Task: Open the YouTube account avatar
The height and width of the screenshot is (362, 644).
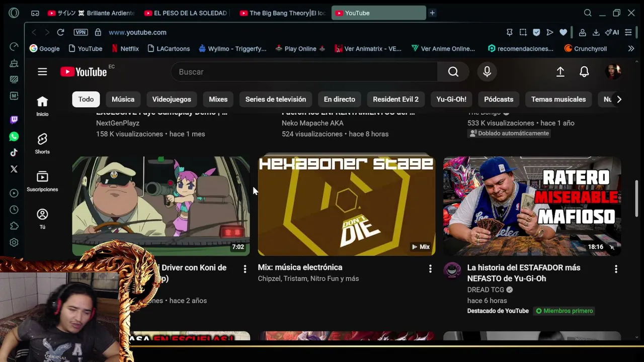Action: pos(613,72)
